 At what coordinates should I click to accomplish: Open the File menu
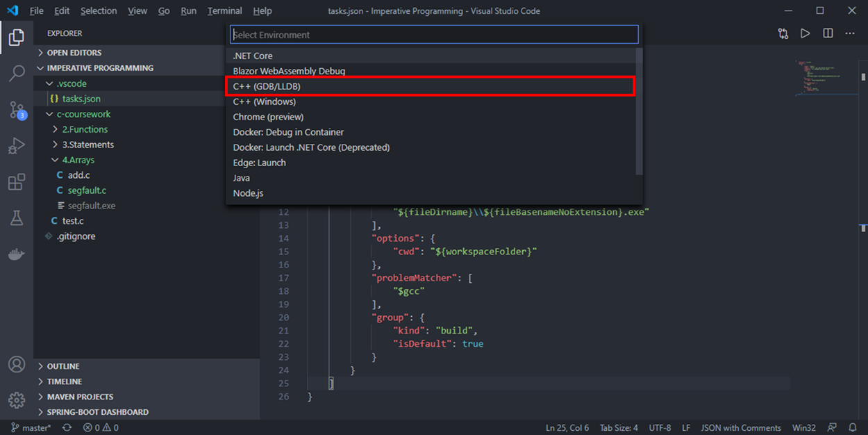point(36,11)
